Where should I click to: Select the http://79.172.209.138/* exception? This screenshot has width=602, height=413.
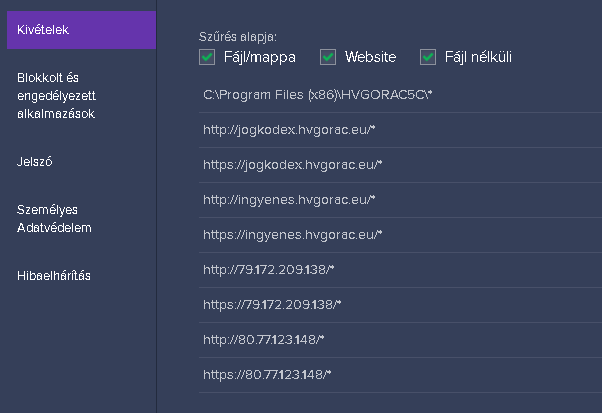[x=400, y=270]
